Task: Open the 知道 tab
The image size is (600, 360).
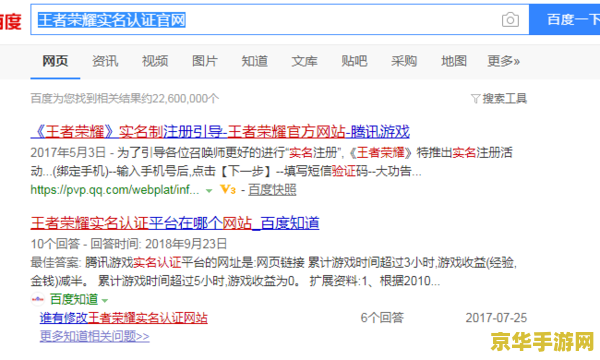Action: [254, 61]
